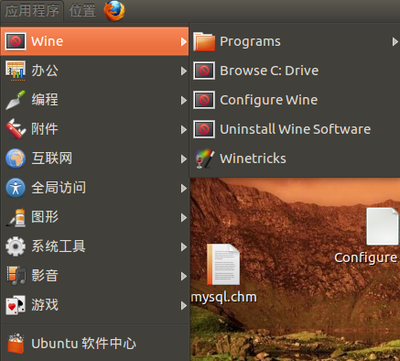Click the Browse C: Drive icon
This screenshot has width=400, height=361.
click(204, 71)
